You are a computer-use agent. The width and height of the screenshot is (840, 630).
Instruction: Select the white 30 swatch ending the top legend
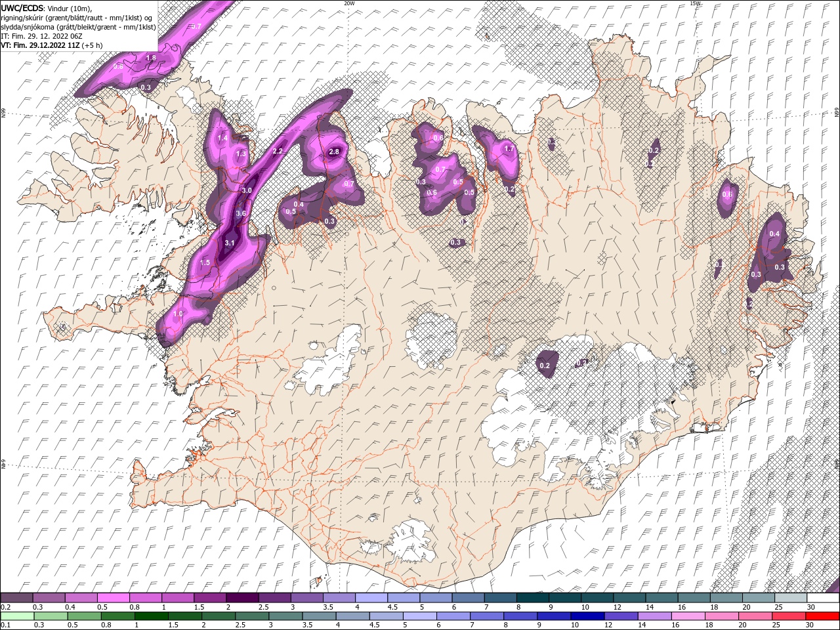(822, 598)
